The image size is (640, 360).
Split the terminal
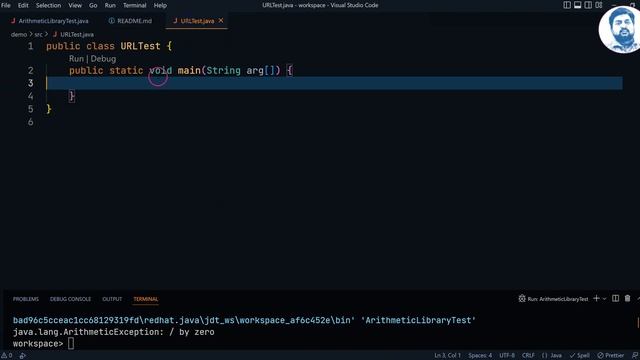coord(616,298)
